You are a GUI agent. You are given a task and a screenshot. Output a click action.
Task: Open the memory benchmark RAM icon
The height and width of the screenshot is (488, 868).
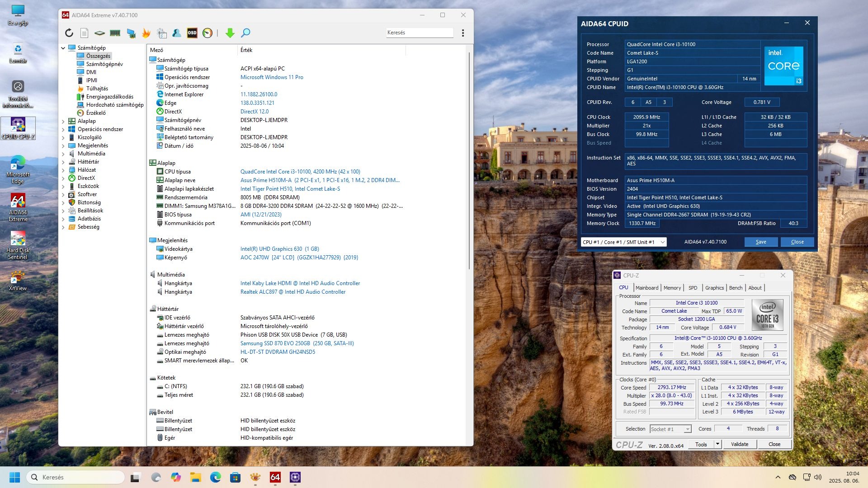(x=115, y=33)
